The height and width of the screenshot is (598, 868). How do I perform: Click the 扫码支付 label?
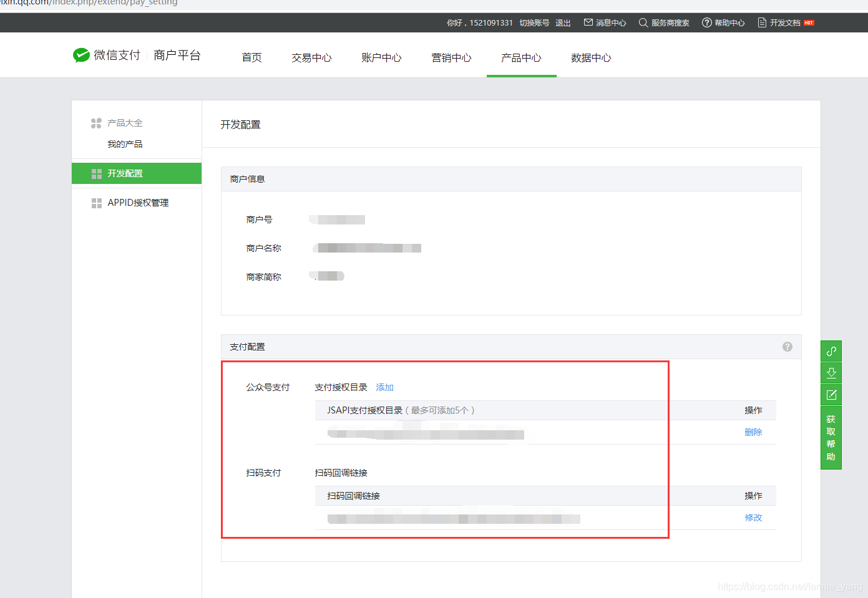pyautogui.click(x=263, y=473)
